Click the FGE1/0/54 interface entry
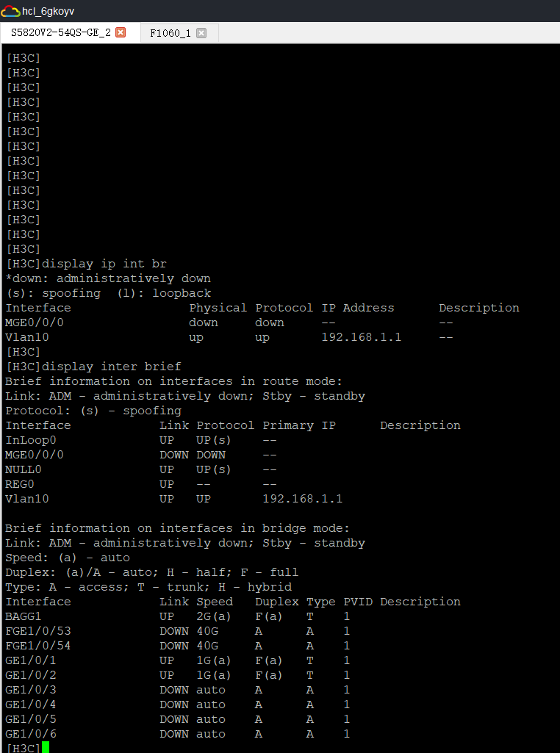 click(38, 646)
